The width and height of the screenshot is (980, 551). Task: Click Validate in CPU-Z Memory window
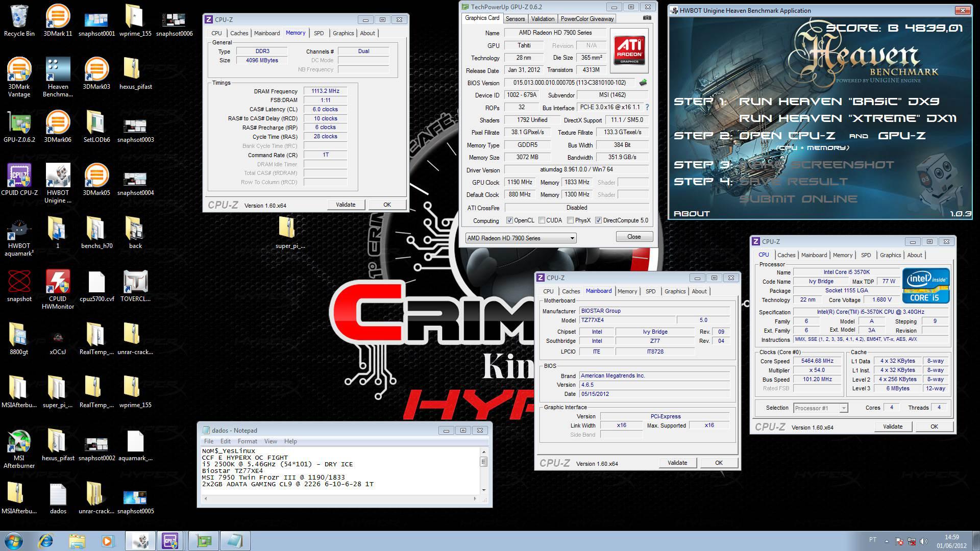click(x=346, y=205)
